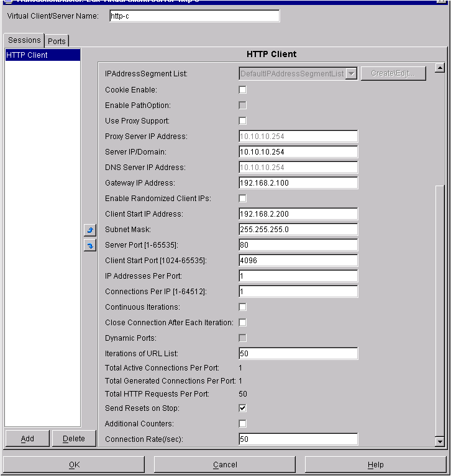Edit the Connections Per IP field
The height and width of the screenshot is (476, 451).
pos(298,292)
